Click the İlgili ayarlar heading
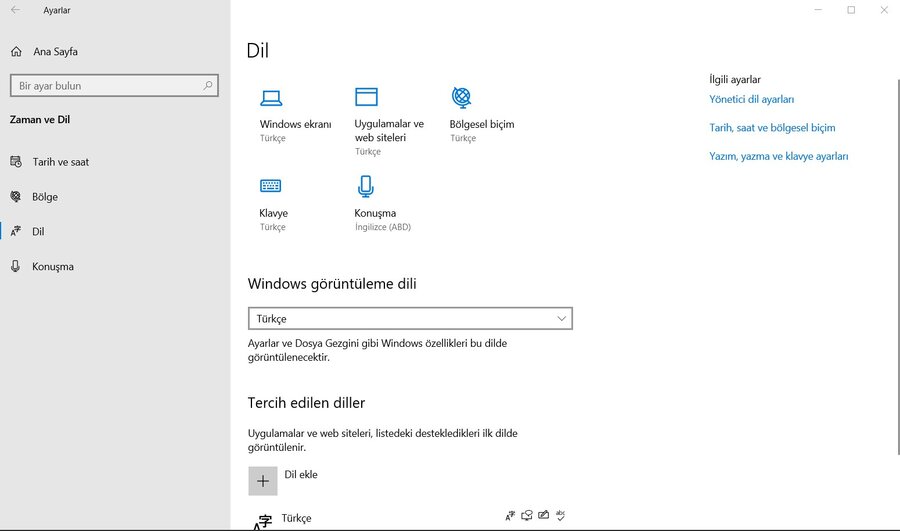This screenshot has height=531, width=900. point(735,79)
